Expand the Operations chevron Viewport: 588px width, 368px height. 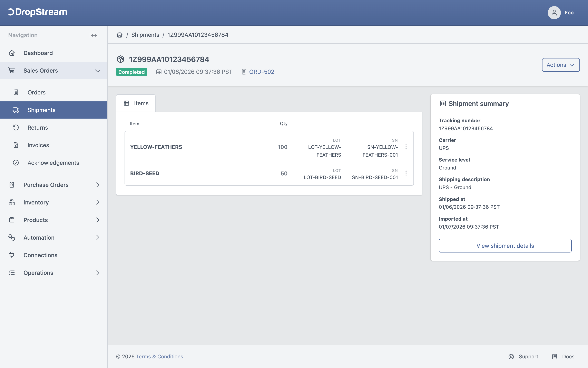pos(98,273)
